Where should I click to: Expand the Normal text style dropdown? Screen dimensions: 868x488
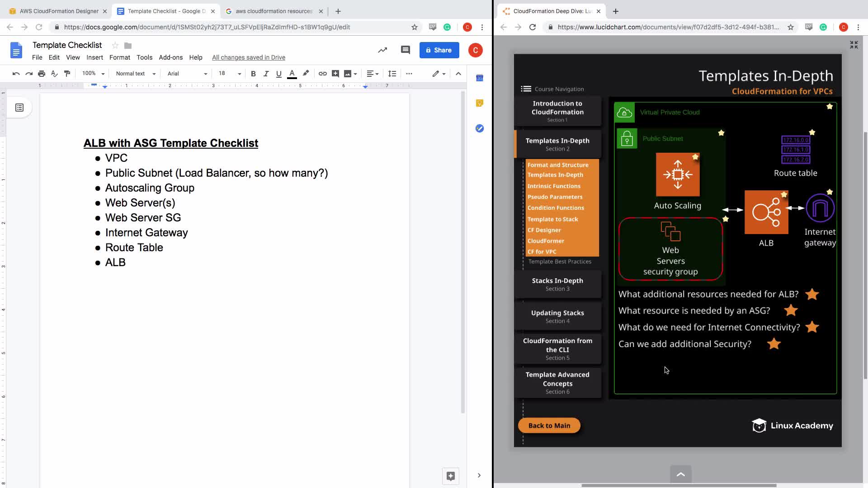(136, 74)
